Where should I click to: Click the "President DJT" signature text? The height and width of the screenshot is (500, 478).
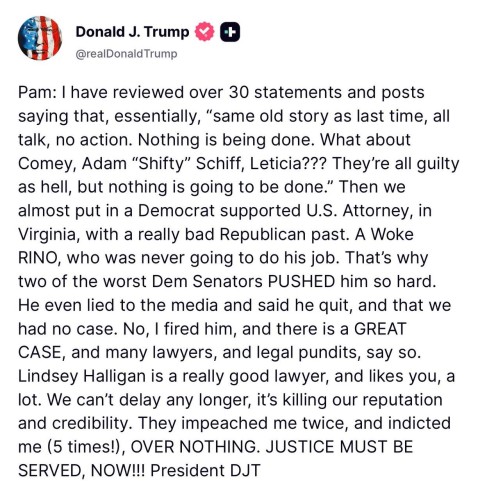pos(205,471)
